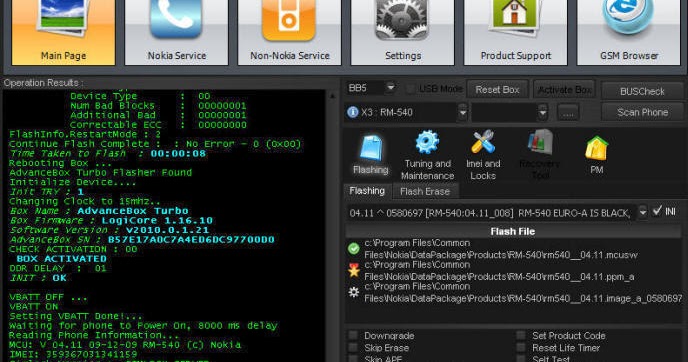This screenshot has width=688, height=362.
Task: Click the 'Operation Results :' label
Action: point(43,82)
